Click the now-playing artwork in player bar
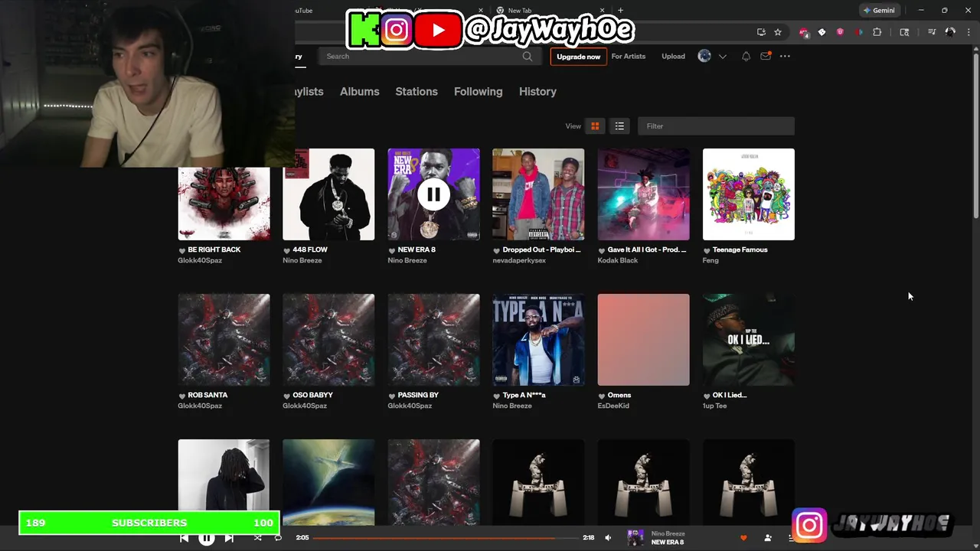980x551 pixels. [635, 538]
